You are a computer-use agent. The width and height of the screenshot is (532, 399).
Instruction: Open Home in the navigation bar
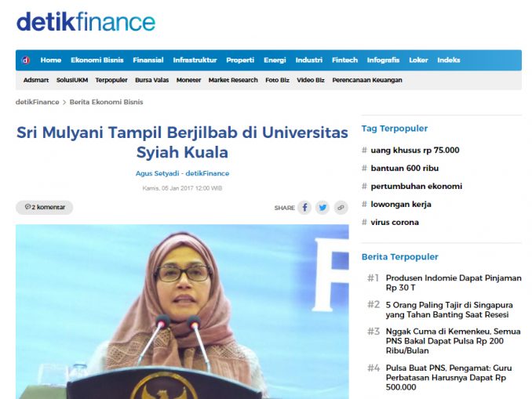51,60
